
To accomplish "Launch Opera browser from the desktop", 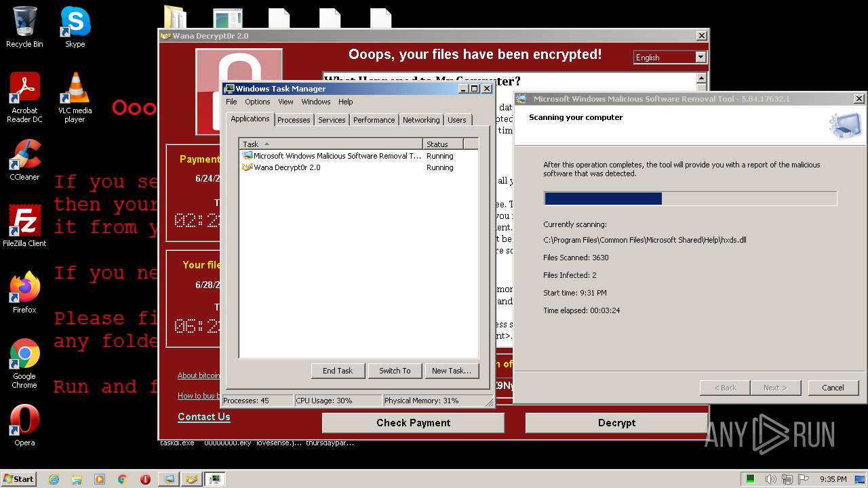I will point(24,426).
